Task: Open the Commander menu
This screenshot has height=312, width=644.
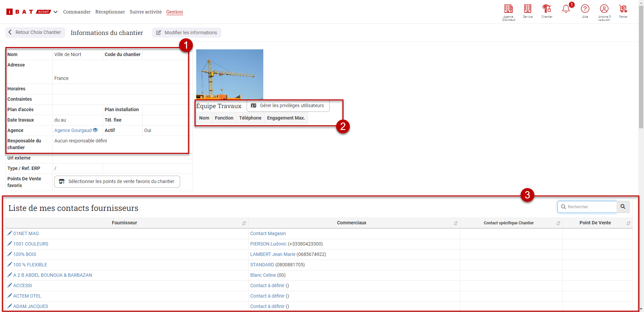Action: 77,12
